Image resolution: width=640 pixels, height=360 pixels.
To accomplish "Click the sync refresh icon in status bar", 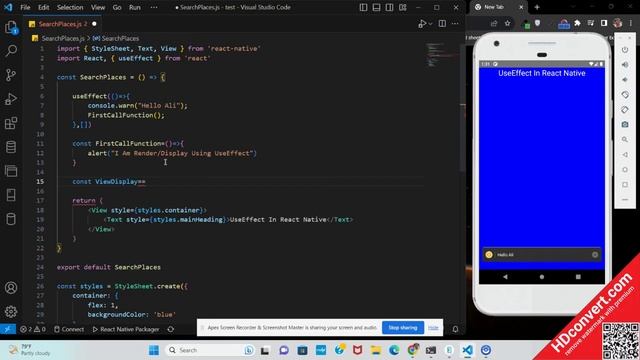I will coord(171,329).
